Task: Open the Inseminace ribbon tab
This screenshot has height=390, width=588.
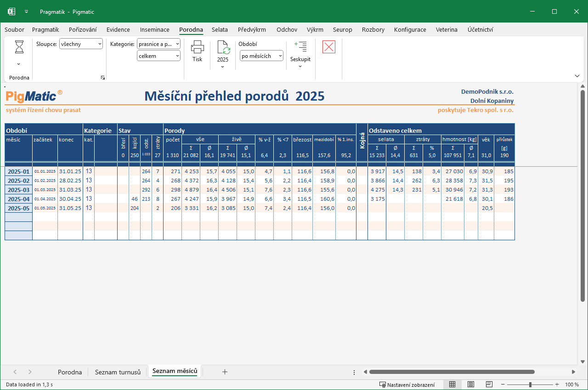Action: 155,29
